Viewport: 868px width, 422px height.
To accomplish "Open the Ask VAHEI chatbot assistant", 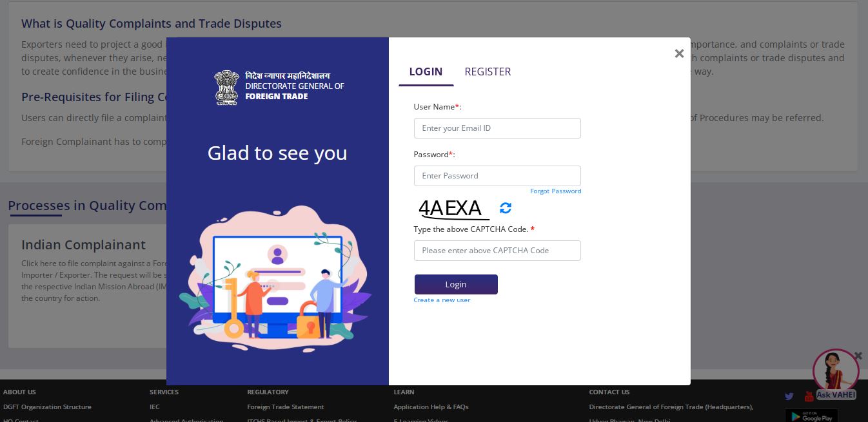I will 835,374.
